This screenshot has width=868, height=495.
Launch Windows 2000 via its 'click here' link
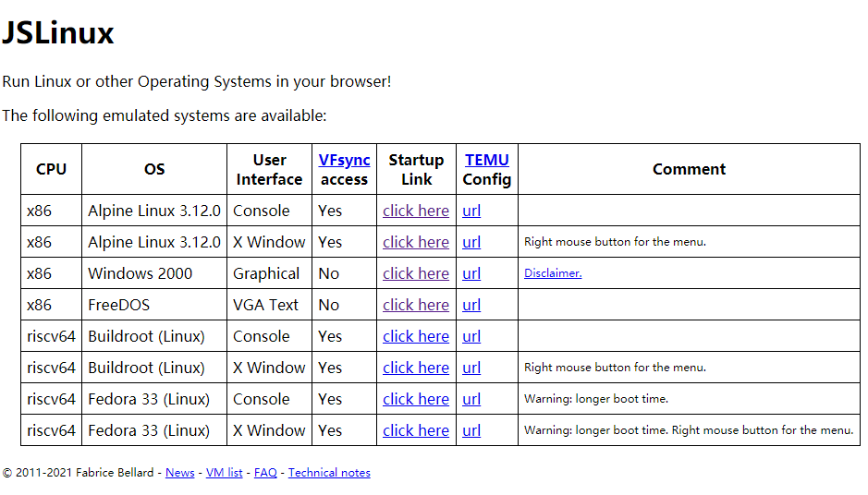pyautogui.click(x=416, y=273)
